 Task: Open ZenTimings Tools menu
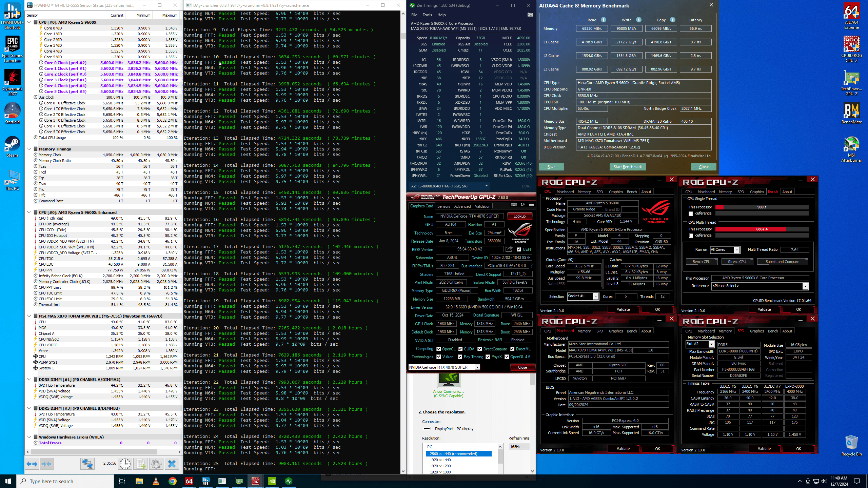coord(427,15)
